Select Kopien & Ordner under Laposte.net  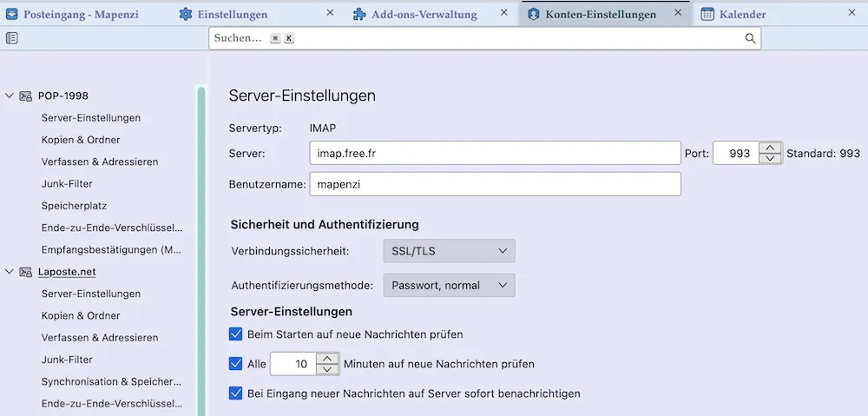tap(81, 315)
